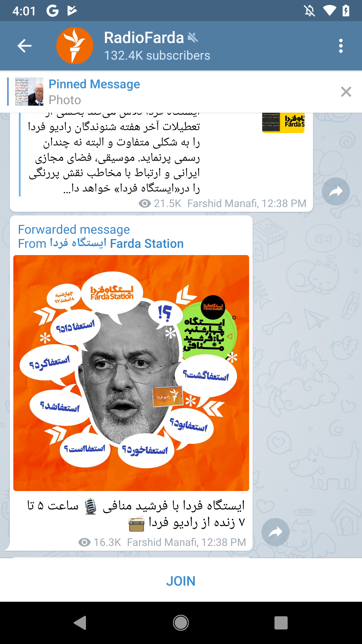
Task: Open the orange Zarif poster image
Action: pyautogui.click(x=131, y=373)
